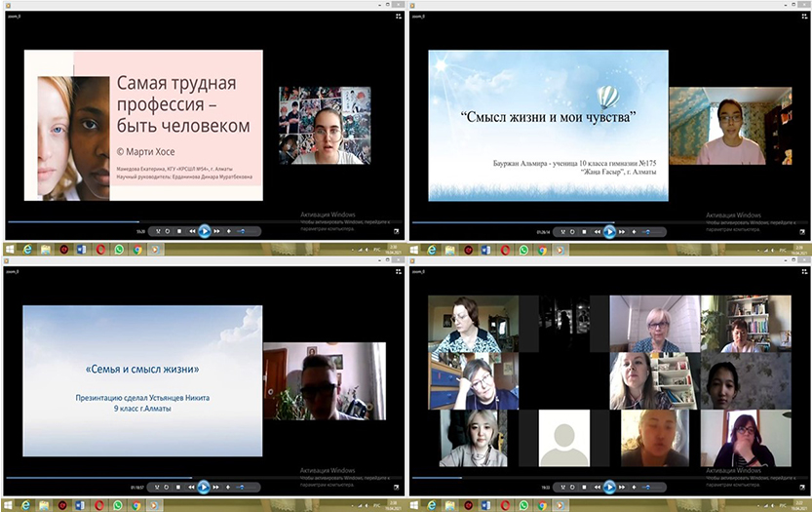The height and width of the screenshot is (512, 812).
Task: Skip to next in 'Семья и смысл жизни' player
Action: pyautogui.click(x=216, y=486)
